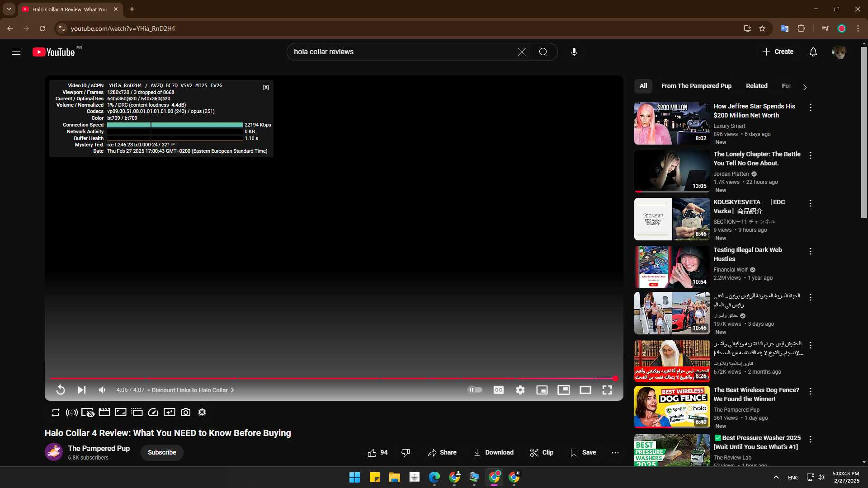Open File Explorer from taskbar
The height and width of the screenshot is (488, 868).
click(394, 477)
